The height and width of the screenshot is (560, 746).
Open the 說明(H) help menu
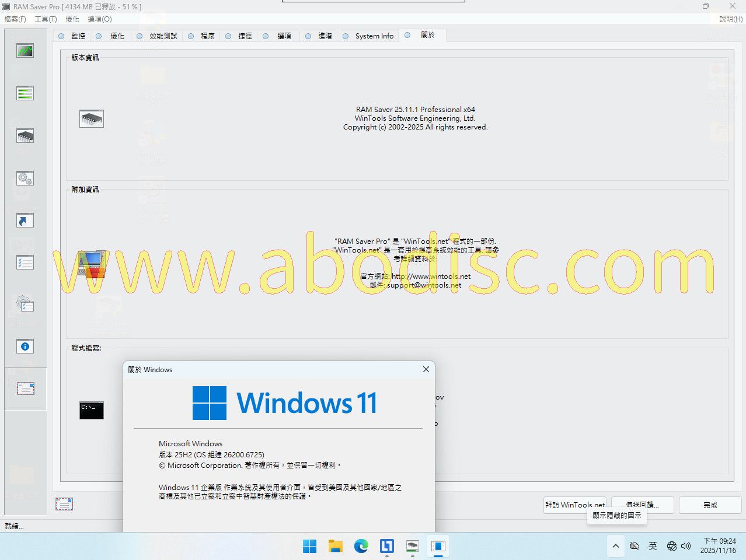point(730,19)
